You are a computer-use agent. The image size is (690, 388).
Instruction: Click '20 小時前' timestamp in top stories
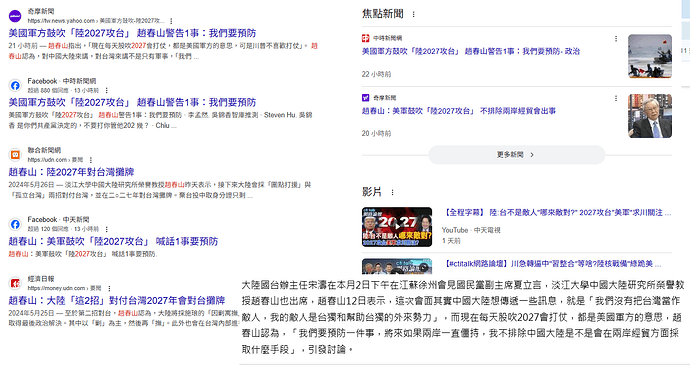[x=376, y=133]
